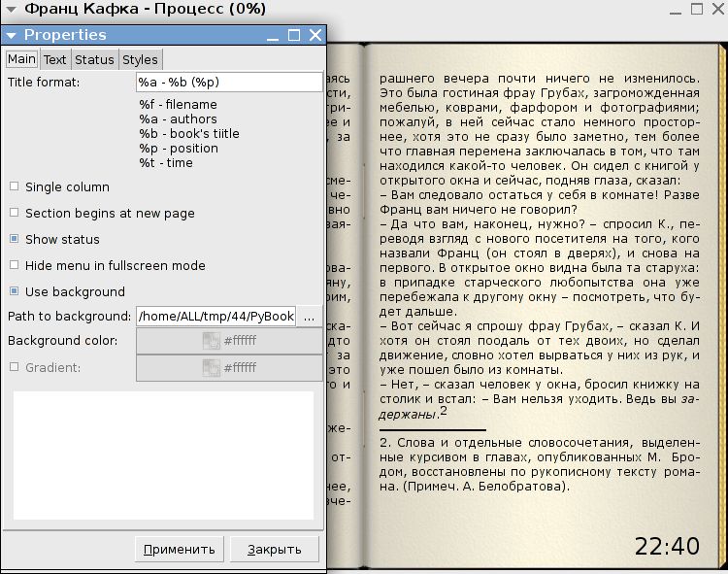The image size is (728, 574).
Task: Click the white preview area in Properties
Action: 163,456
